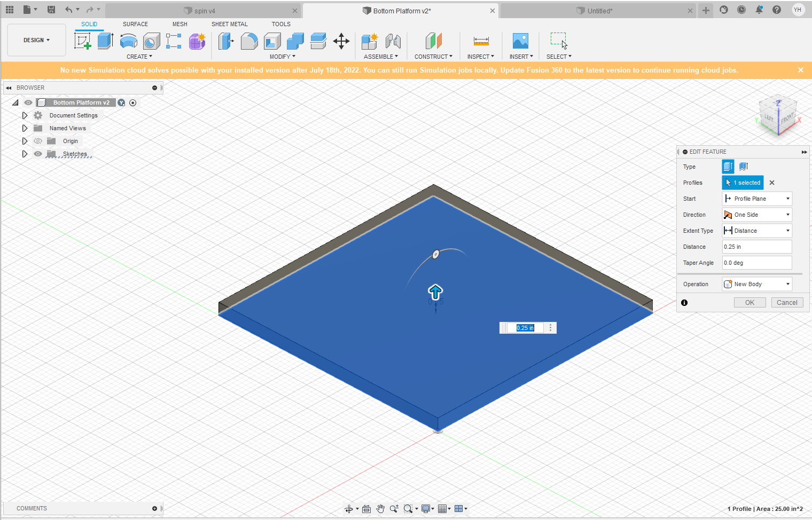Open the Extent Type Distance dropdown
This screenshot has height=520, width=812.
coord(756,231)
